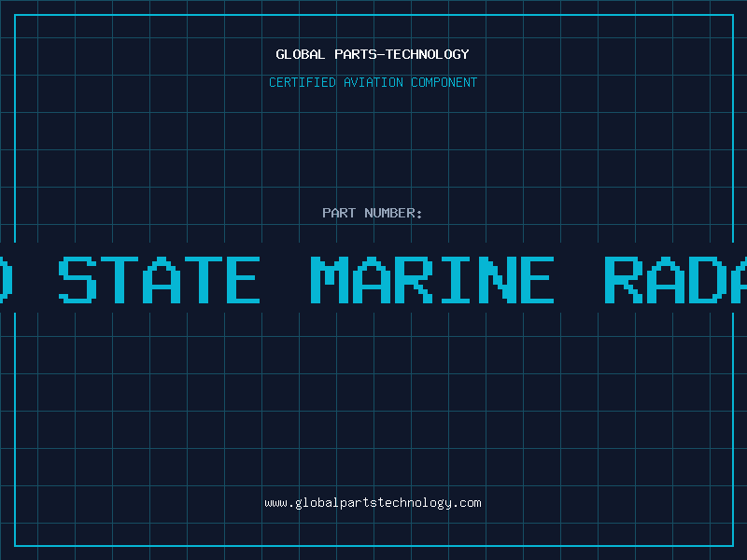
Task: Click the letter S starting STATE
Action: coord(78,280)
